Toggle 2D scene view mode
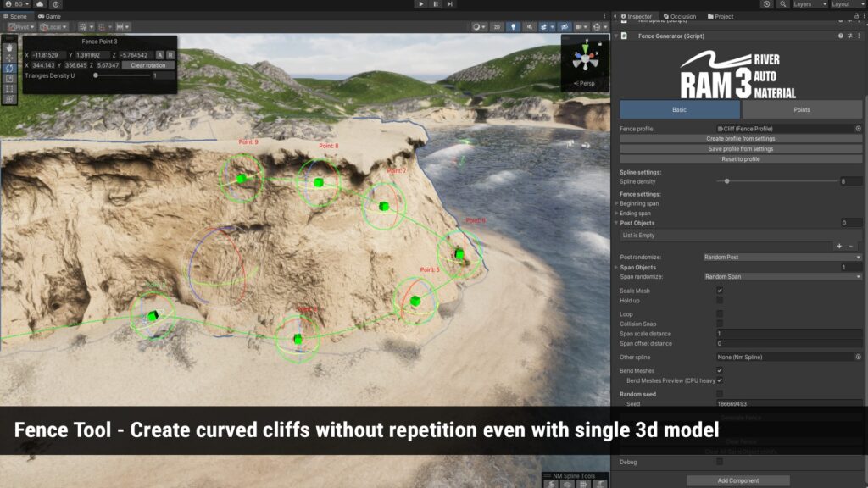Image resolution: width=868 pixels, height=488 pixels. [497, 27]
